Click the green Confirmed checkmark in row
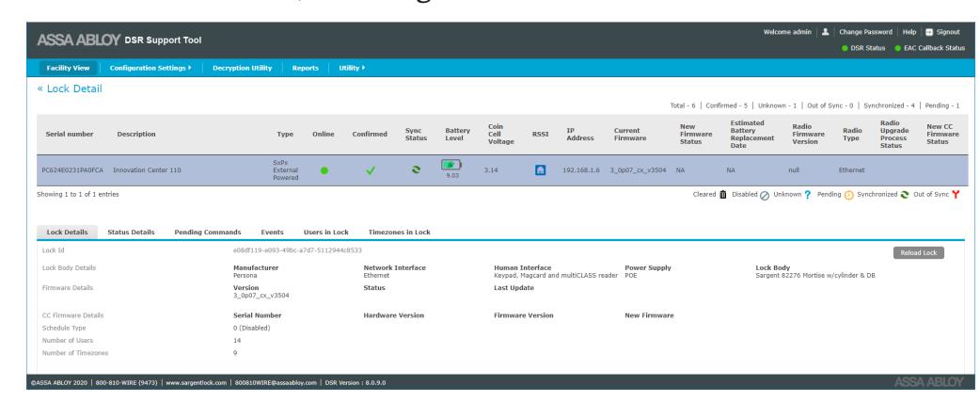980x402 pixels. click(x=370, y=170)
